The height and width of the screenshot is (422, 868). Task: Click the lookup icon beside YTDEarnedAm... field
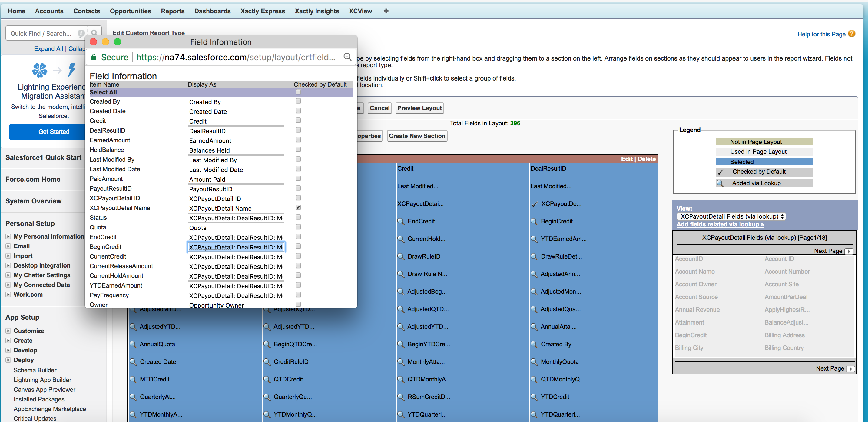tap(535, 239)
